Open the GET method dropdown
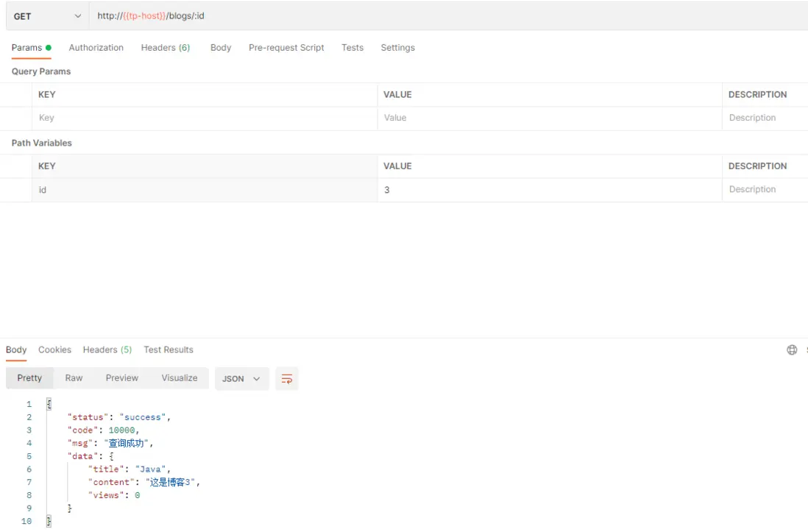This screenshot has height=532, width=808. 47,16
